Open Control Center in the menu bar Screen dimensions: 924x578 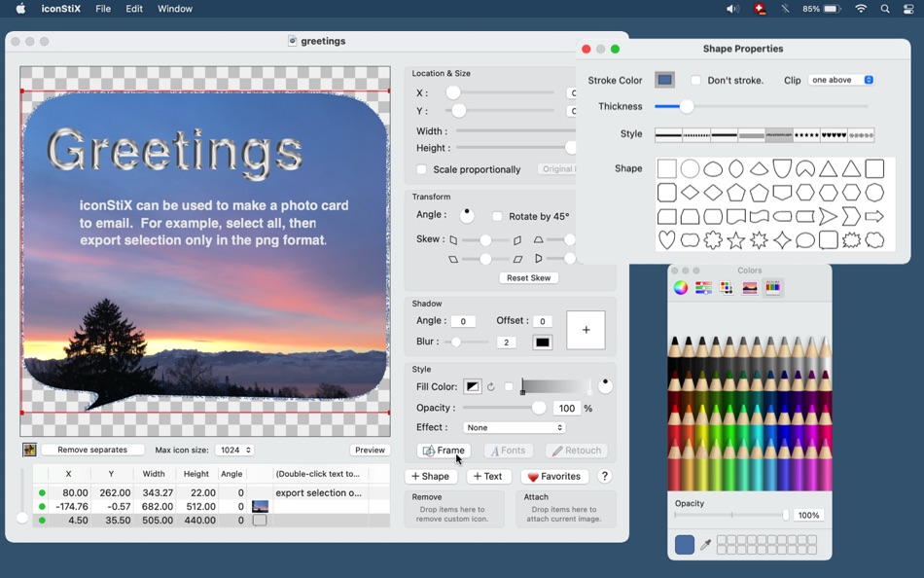point(908,9)
